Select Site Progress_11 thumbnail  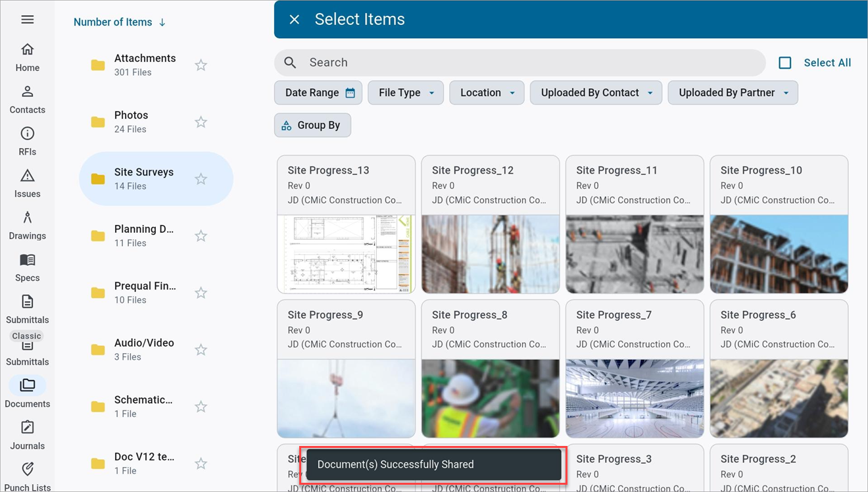pyautogui.click(x=635, y=254)
